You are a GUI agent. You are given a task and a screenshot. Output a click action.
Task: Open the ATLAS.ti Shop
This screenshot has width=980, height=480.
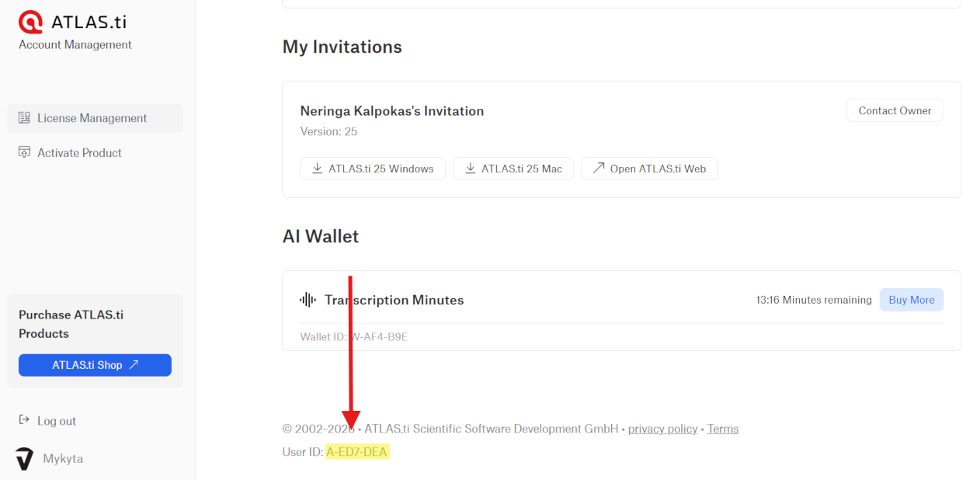(95, 365)
